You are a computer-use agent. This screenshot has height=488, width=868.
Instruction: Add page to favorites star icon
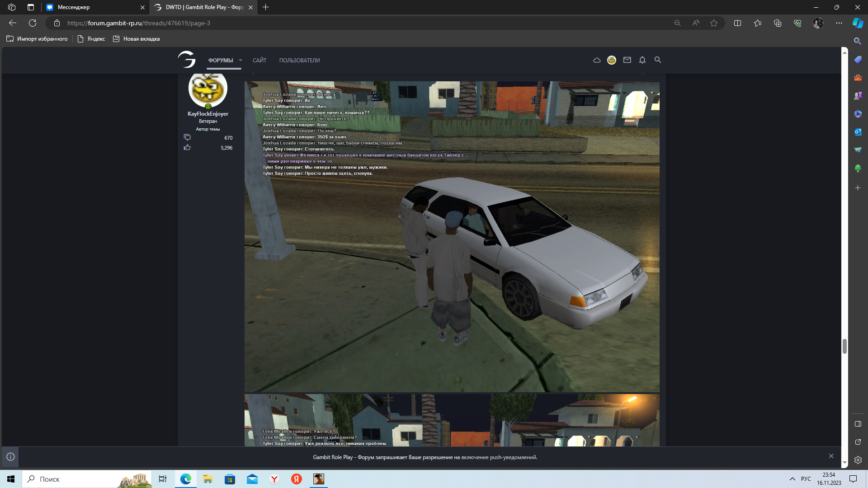coord(714,23)
